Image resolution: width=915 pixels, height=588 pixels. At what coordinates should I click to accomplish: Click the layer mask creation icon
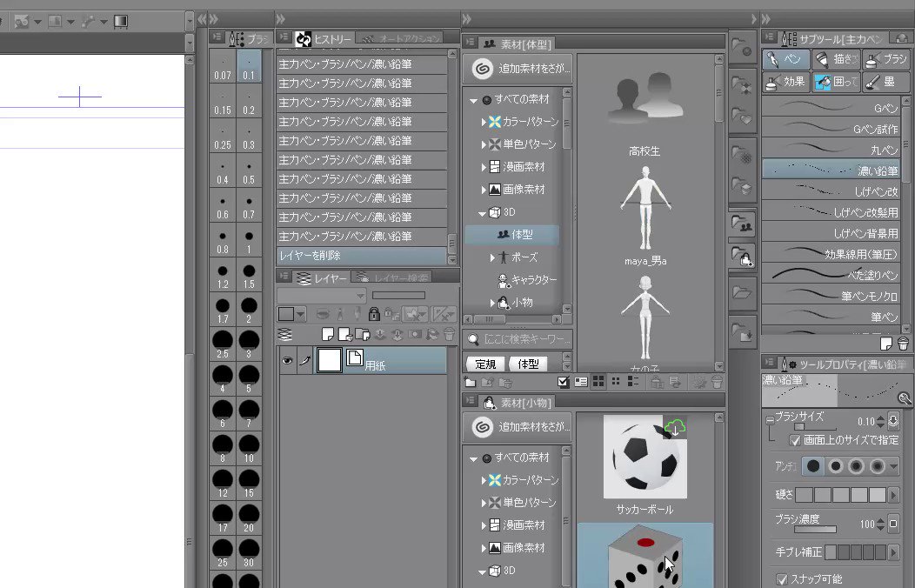click(415, 334)
